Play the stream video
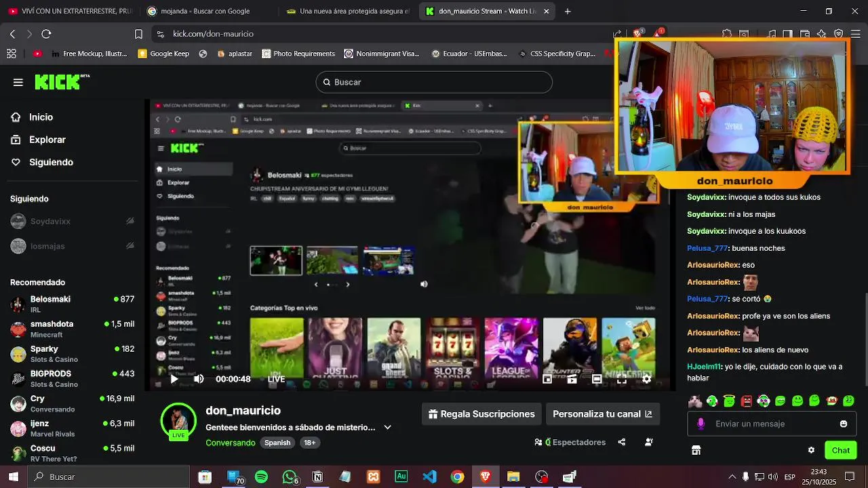This screenshot has height=488, width=868. [x=174, y=379]
